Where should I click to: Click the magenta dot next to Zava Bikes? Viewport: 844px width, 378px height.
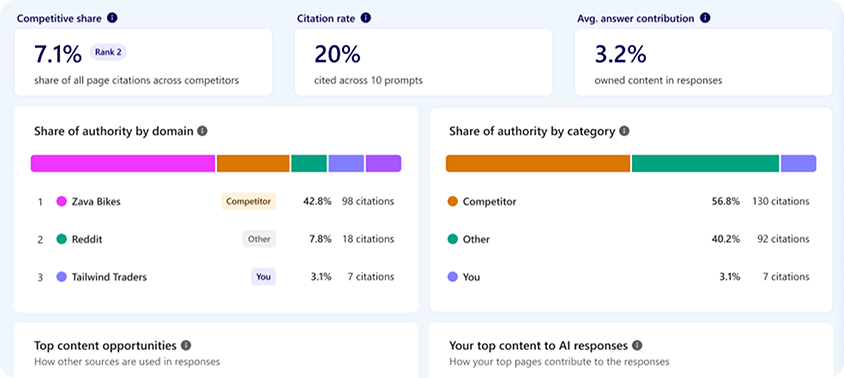61,202
